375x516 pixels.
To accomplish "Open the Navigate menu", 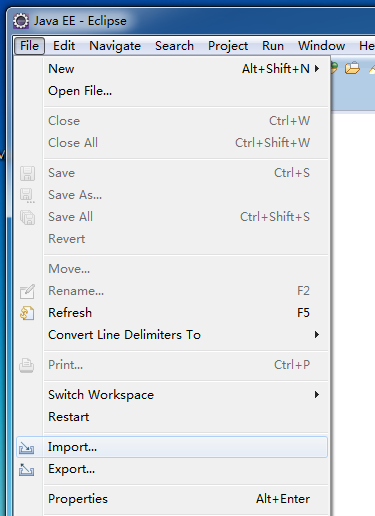I will (x=115, y=46).
